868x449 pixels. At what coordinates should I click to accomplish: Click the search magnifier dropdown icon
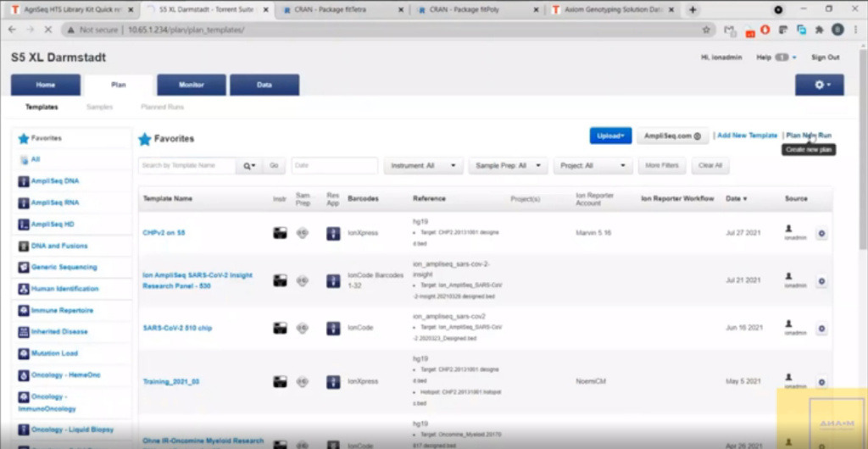pos(249,166)
